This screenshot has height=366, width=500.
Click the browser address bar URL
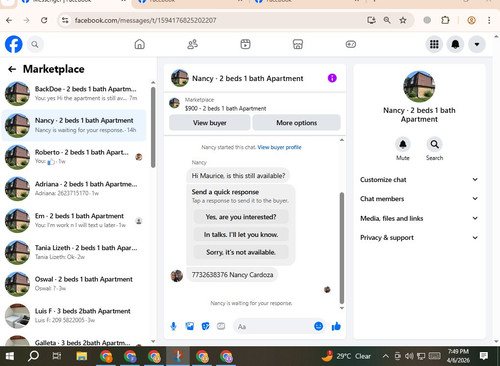145,20
